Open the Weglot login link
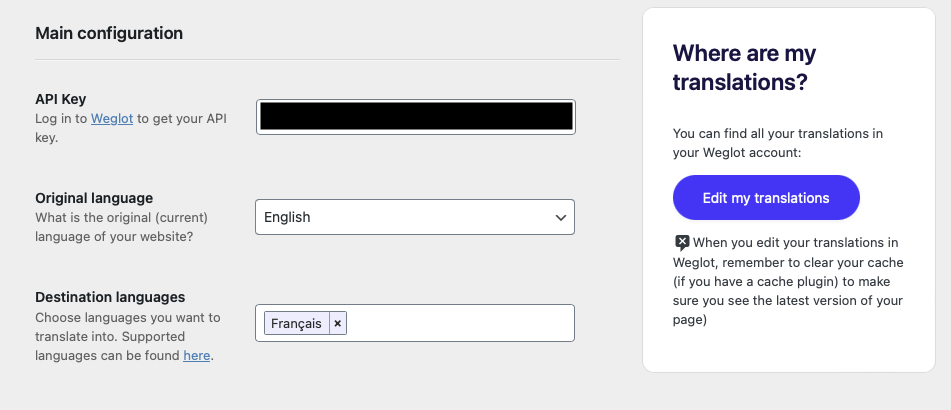Image resolution: width=951 pixels, height=410 pixels. click(x=112, y=118)
